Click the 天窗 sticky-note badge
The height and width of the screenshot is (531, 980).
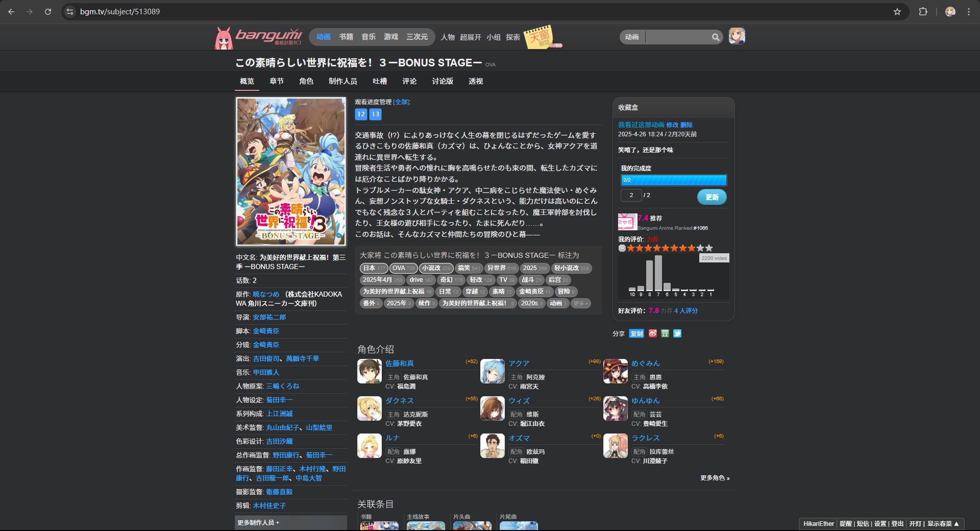tap(539, 37)
